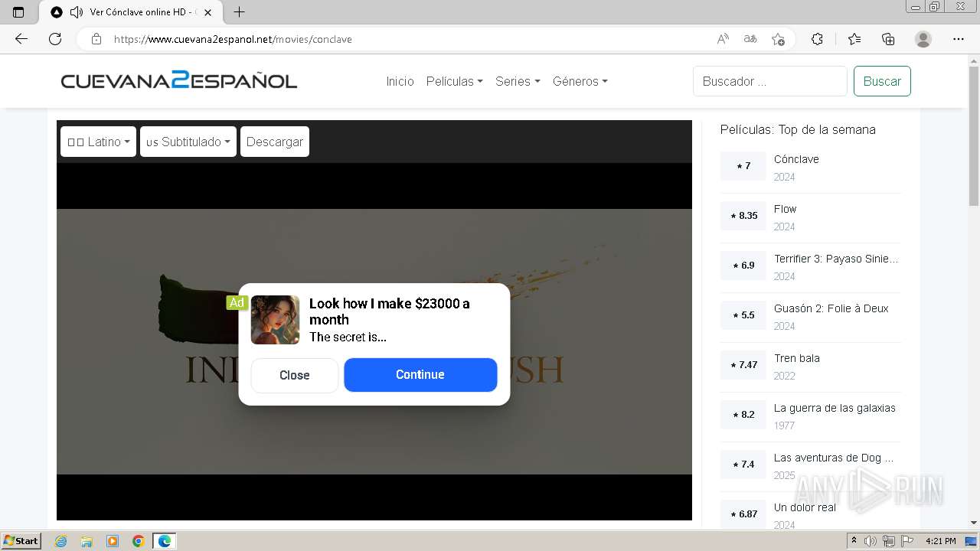This screenshot has width=980, height=551.
Task: Click the translate page icon
Action: [x=750, y=39]
